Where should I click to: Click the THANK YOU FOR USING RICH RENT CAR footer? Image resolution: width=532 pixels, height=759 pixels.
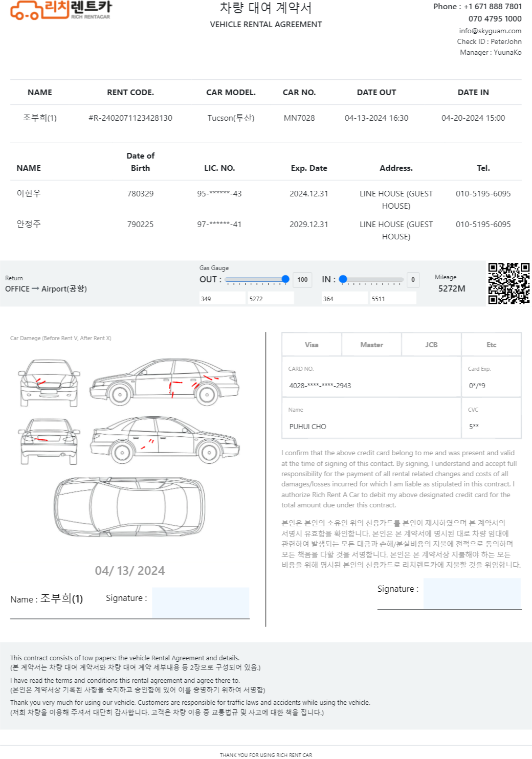coord(266,755)
